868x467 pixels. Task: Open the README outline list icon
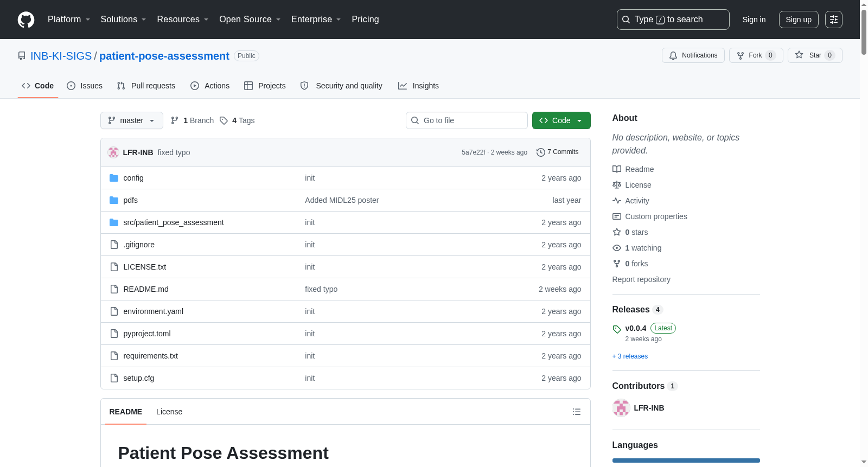point(577,412)
